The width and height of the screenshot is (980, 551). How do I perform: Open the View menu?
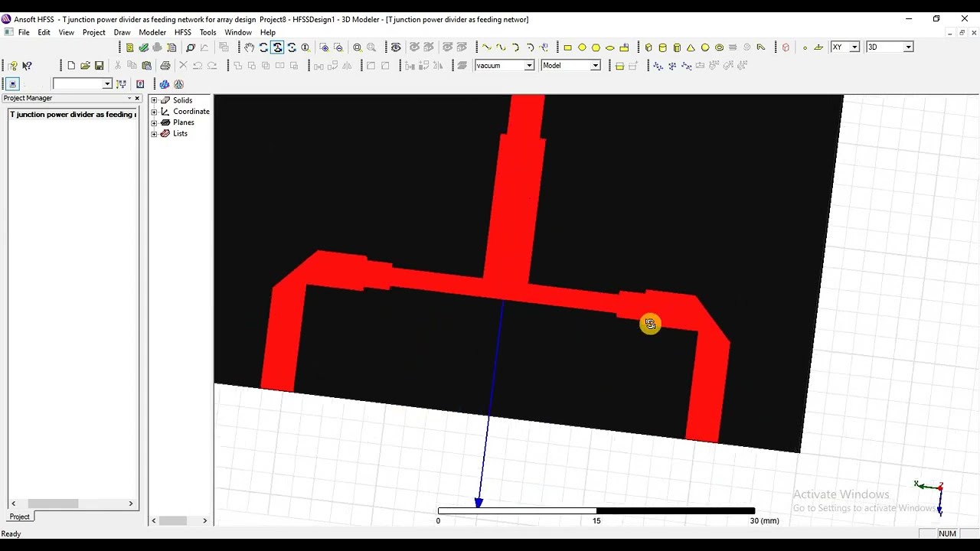tap(67, 33)
